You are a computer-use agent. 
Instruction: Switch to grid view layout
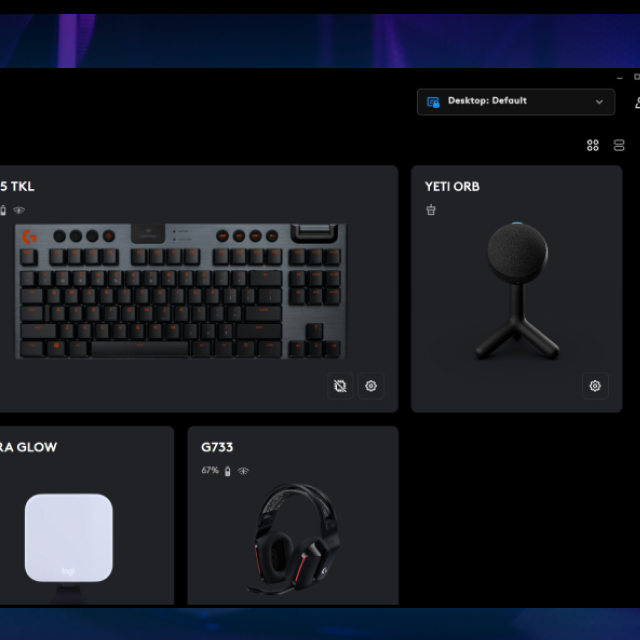pyautogui.click(x=593, y=145)
